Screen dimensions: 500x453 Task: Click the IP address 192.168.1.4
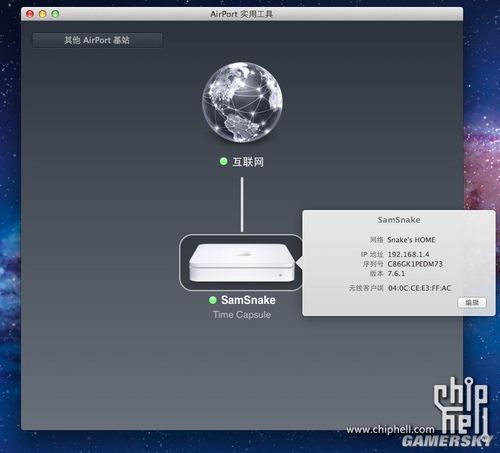pyautogui.click(x=408, y=254)
